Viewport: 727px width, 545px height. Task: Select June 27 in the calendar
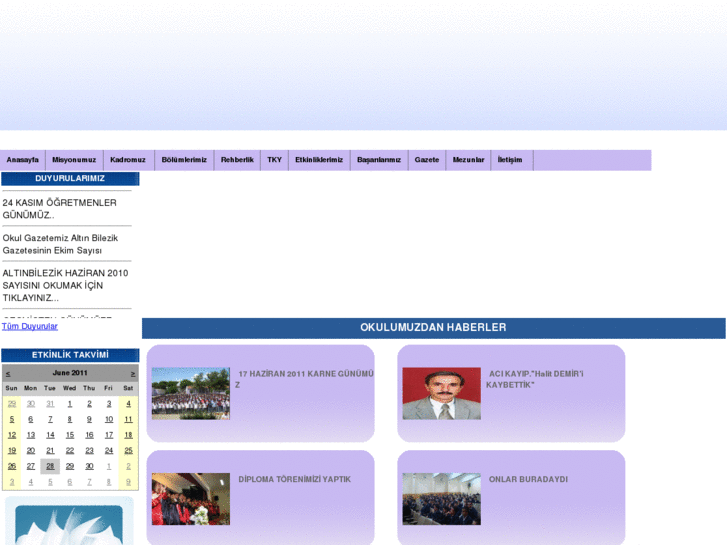(x=31, y=466)
